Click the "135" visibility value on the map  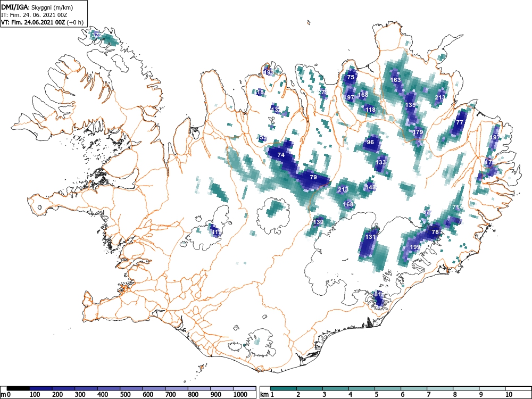click(x=411, y=105)
